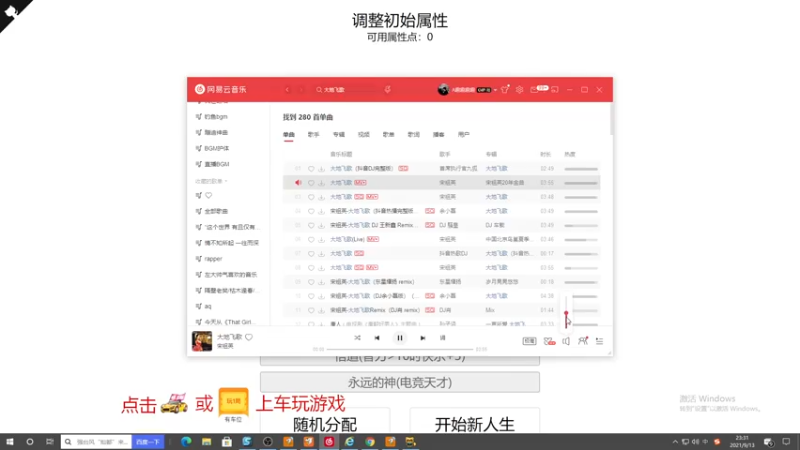Switch to the 专辑 tab

point(339,135)
